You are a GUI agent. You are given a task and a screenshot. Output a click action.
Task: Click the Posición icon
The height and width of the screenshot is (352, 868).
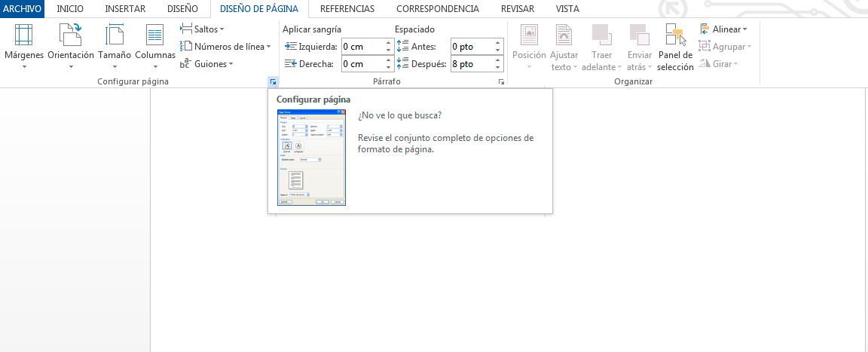click(x=529, y=35)
